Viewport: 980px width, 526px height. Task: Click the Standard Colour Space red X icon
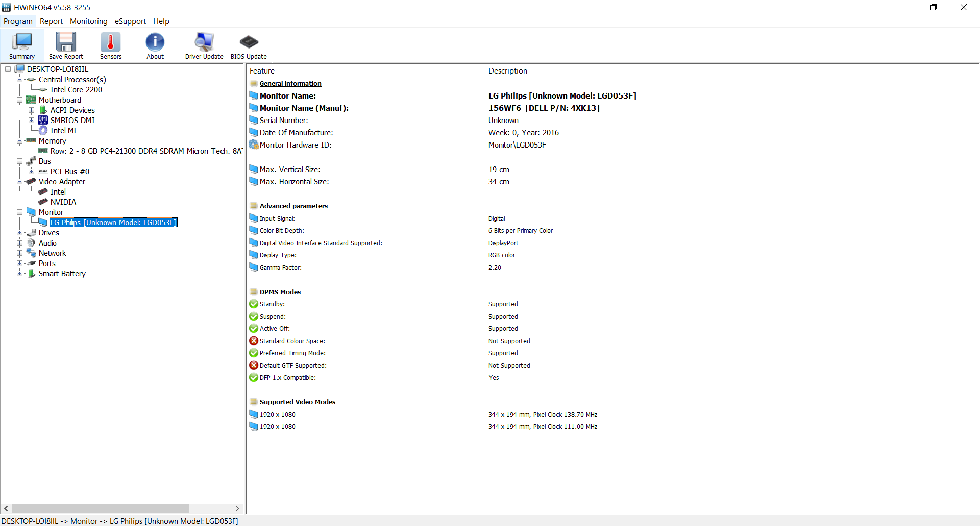[254, 341]
